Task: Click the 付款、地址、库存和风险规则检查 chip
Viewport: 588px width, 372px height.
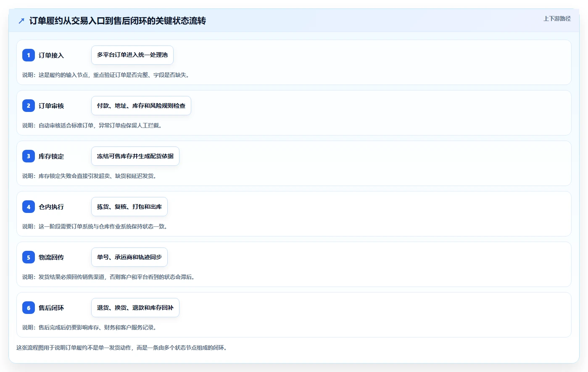Action: point(141,106)
